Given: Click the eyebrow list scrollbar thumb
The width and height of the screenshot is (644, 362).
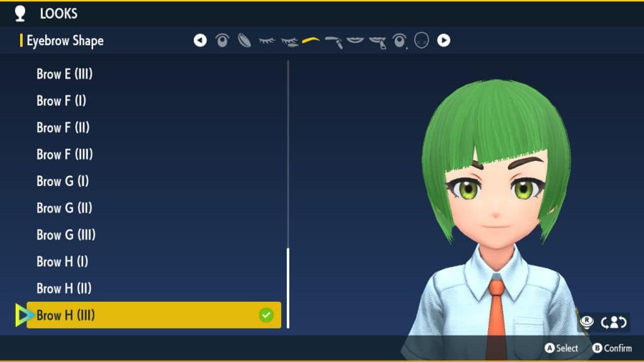Looking at the screenshot, I should pos(288,288).
